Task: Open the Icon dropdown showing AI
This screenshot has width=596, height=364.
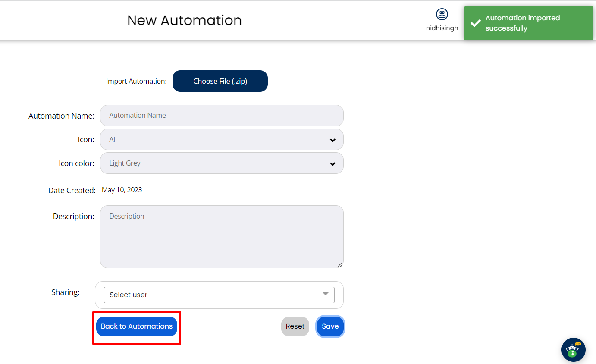Action: [216, 140]
